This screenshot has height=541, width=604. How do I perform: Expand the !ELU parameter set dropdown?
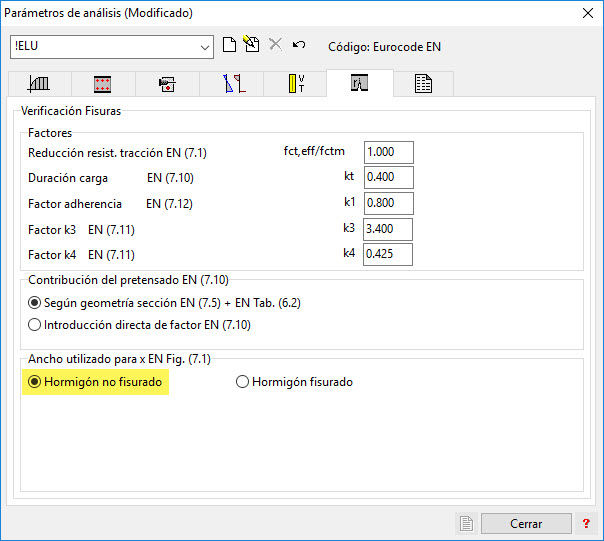pos(204,47)
